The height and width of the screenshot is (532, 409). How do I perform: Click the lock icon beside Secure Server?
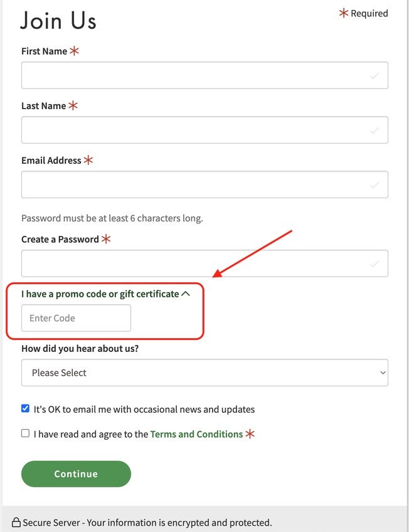pos(16,522)
